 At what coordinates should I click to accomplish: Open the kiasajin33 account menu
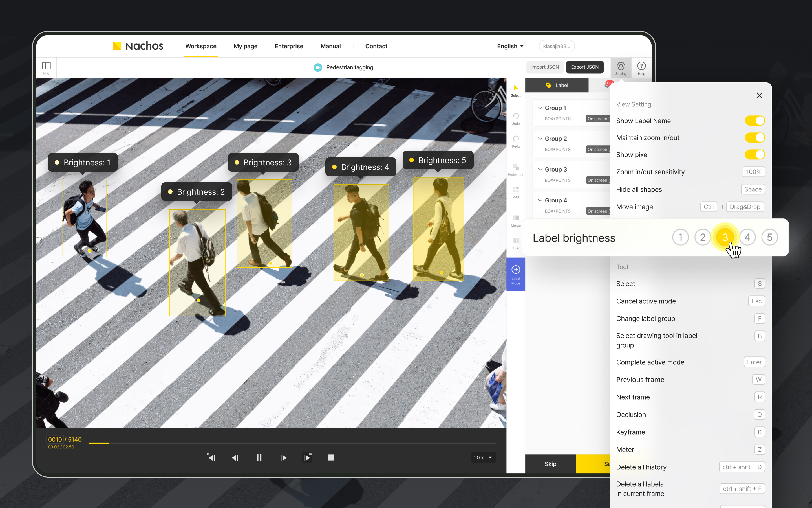point(556,46)
